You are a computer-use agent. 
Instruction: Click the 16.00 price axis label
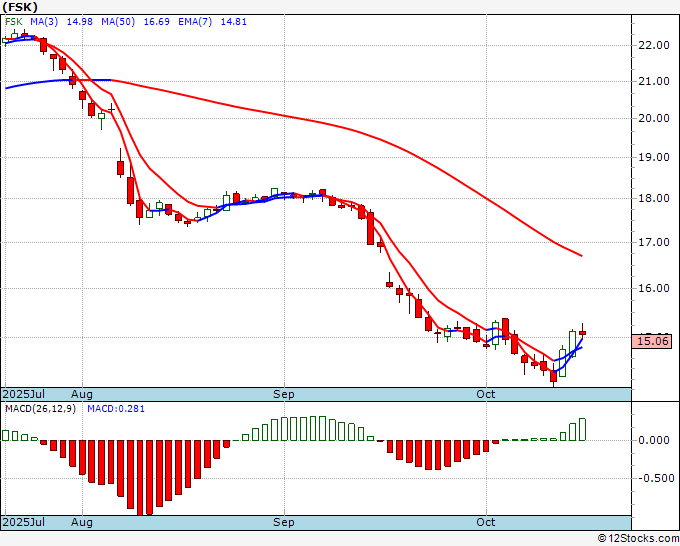click(654, 288)
